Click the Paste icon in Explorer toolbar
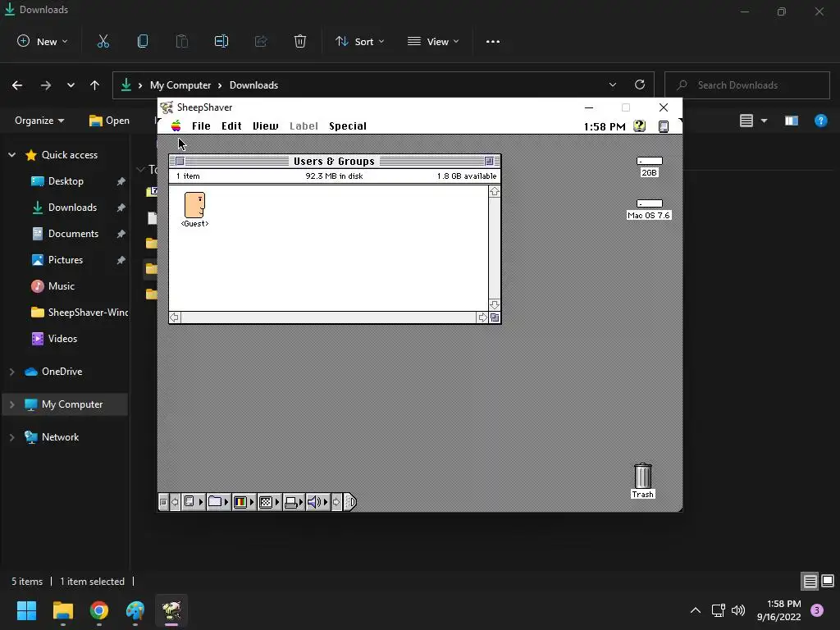 click(182, 41)
